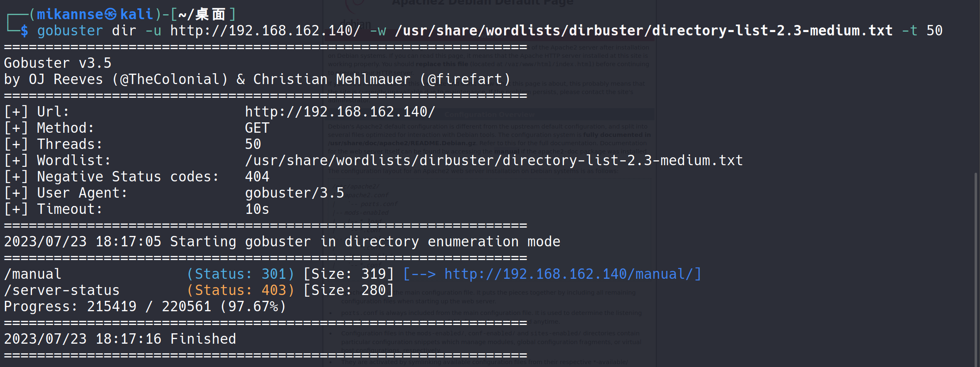Image resolution: width=980 pixels, height=367 pixels.
Task: Select the /server-status result entry
Action: 62,290
